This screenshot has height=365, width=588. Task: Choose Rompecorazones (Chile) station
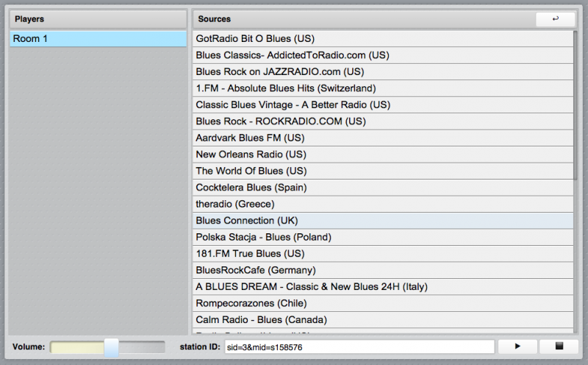tap(383, 303)
